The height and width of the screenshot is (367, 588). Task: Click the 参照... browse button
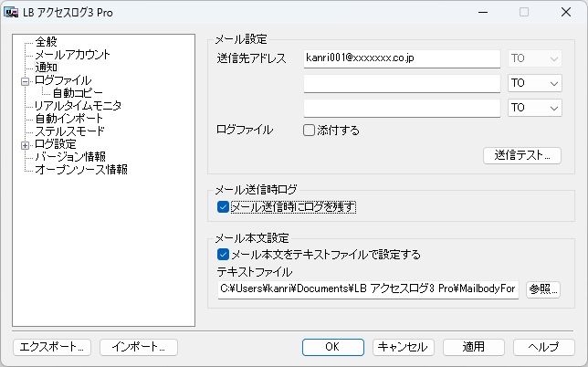[x=543, y=289]
